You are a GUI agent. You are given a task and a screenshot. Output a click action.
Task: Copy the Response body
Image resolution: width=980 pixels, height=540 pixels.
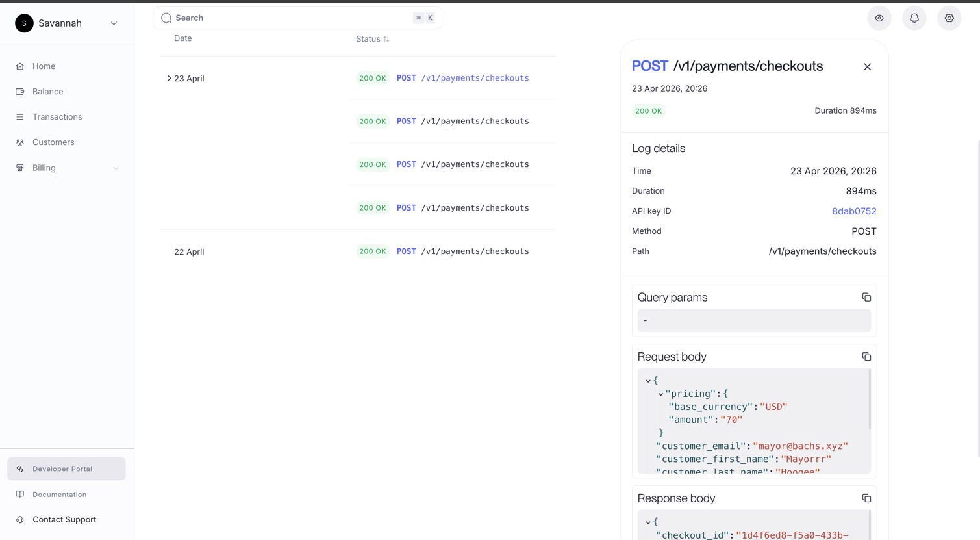click(x=866, y=498)
